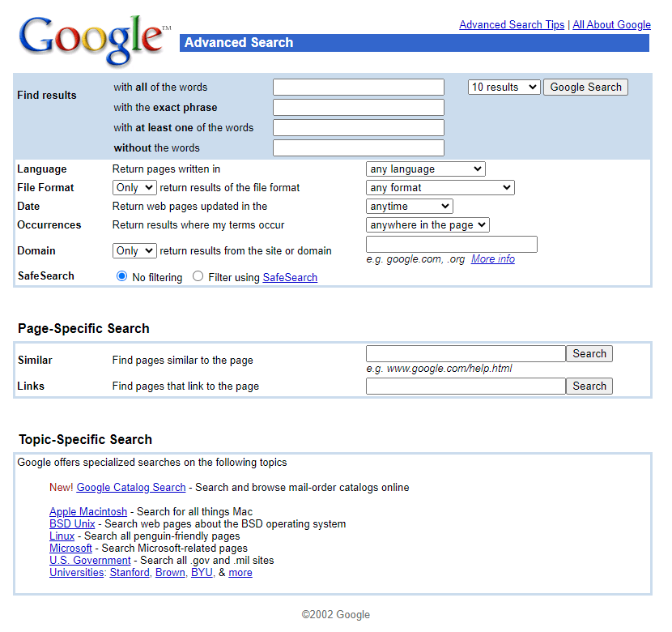Click the Google Search button

(585, 87)
